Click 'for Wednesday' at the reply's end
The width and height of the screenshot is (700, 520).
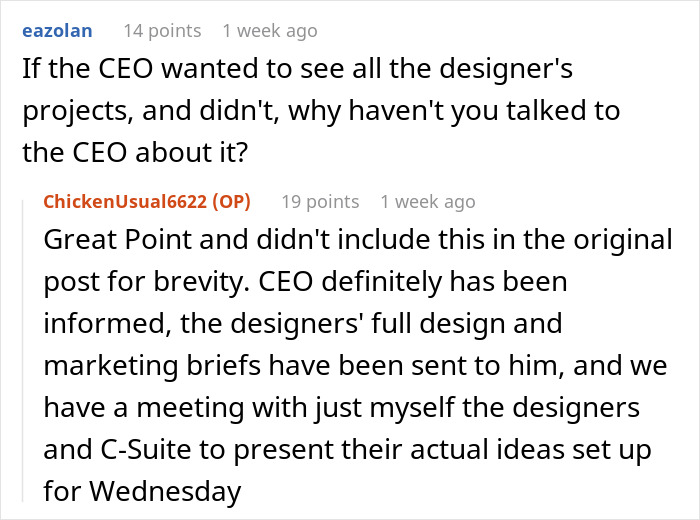coord(140,491)
